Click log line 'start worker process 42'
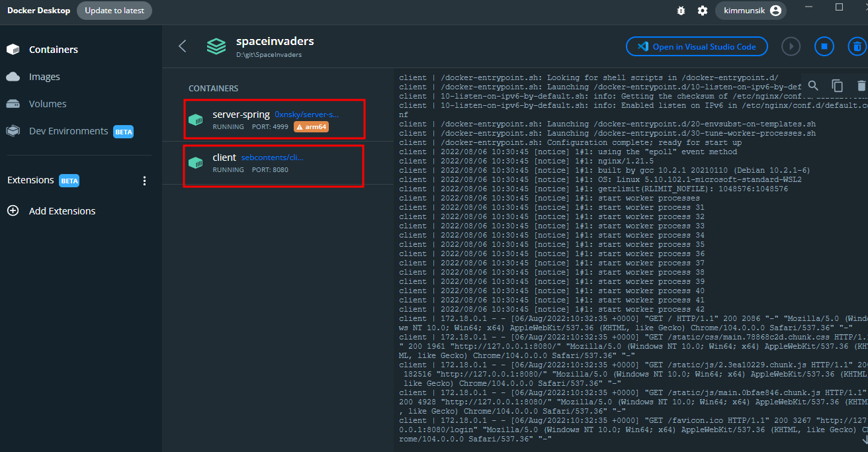This screenshot has height=452, width=868. click(x=552, y=309)
